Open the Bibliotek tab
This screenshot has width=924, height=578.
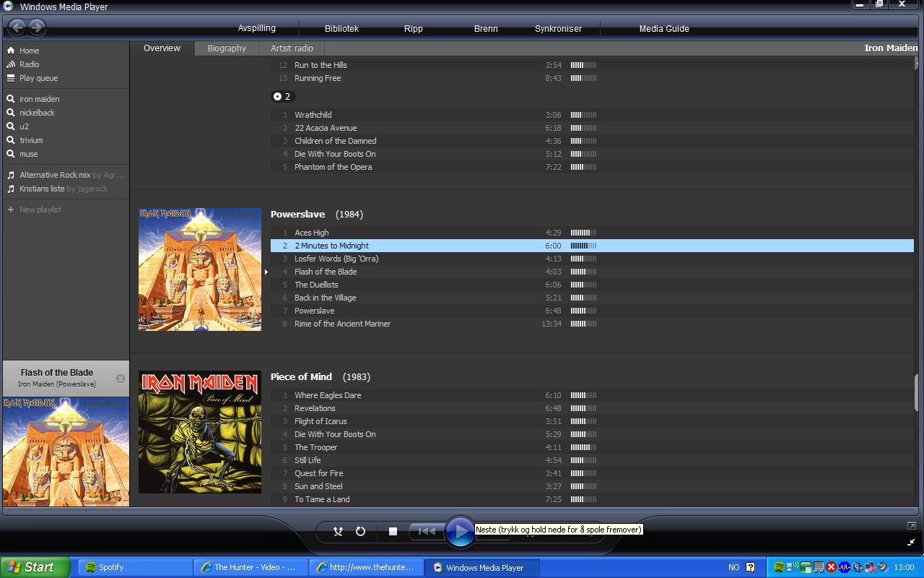341,29
